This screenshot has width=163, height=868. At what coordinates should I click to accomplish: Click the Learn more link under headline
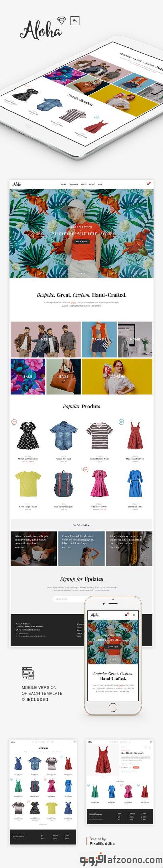tap(96, 306)
